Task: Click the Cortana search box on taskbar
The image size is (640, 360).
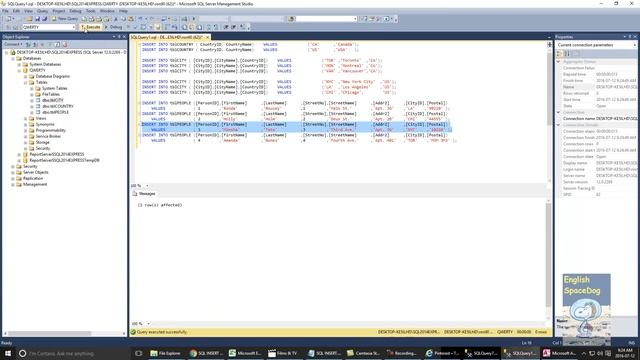Action: [x=73, y=353]
